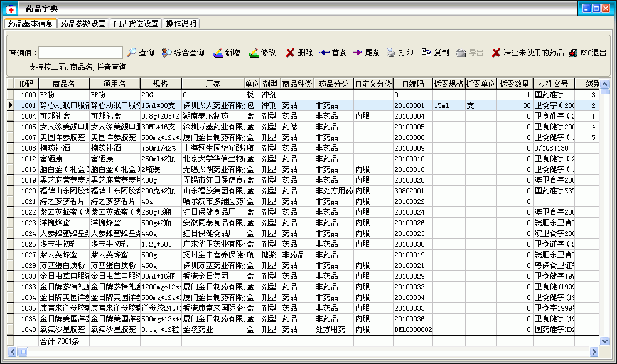The height and width of the screenshot is (364, 617).
Task: Click the row indicator arrow for row 1001
Action: click(x=11, y=105)
